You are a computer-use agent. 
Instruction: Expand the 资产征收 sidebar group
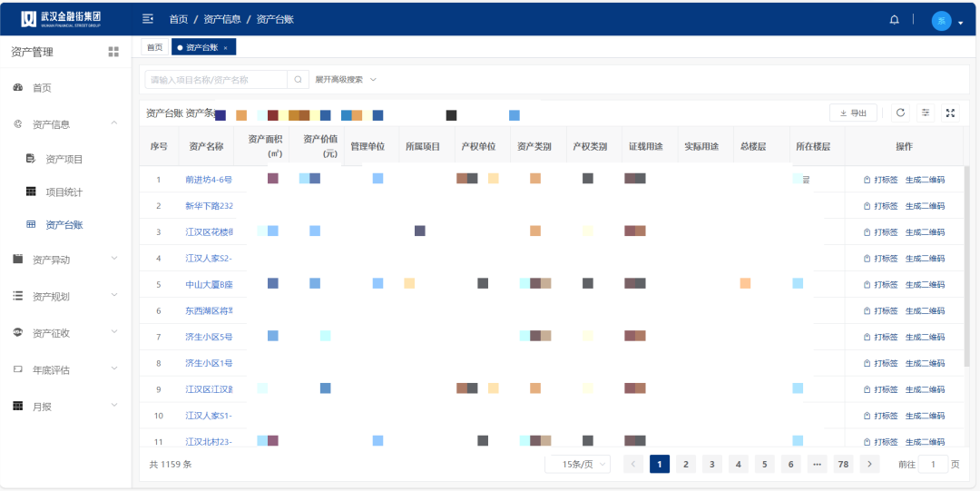tap(65, 333)
